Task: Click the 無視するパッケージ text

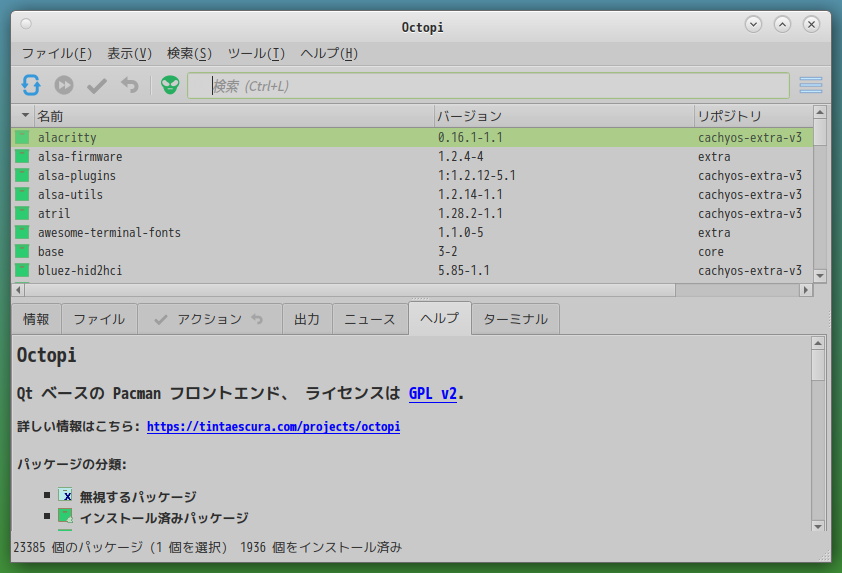Action: (138, 497)
